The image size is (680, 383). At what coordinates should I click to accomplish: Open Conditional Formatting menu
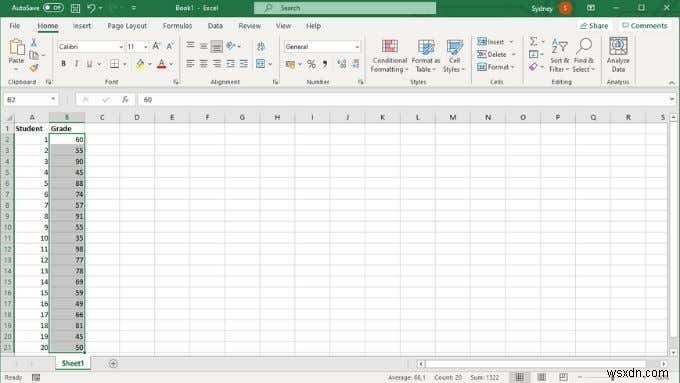coord(389,56)
